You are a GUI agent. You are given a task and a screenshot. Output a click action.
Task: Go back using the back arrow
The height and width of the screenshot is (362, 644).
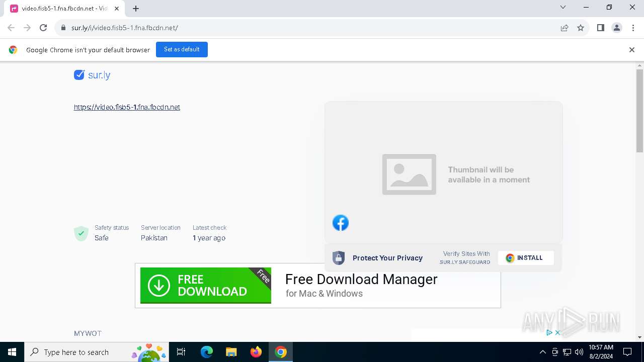click(x=11, y=28)
